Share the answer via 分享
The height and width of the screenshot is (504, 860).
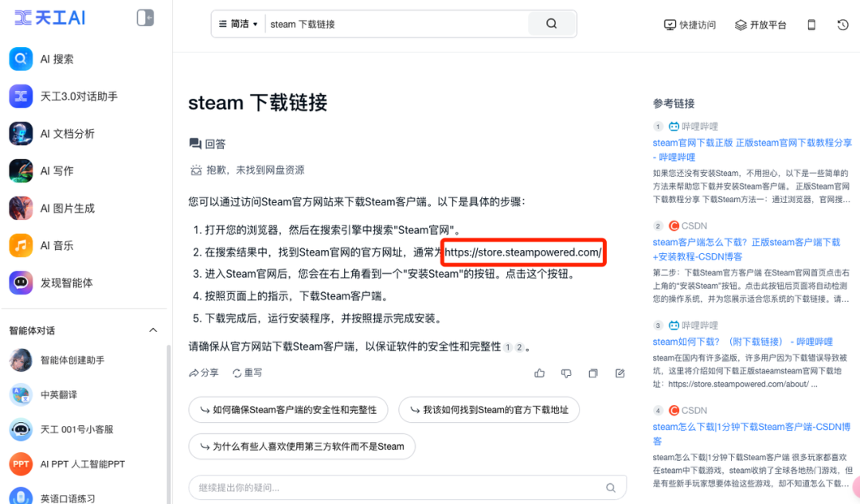pyautogui.click(x=204, y=373)
